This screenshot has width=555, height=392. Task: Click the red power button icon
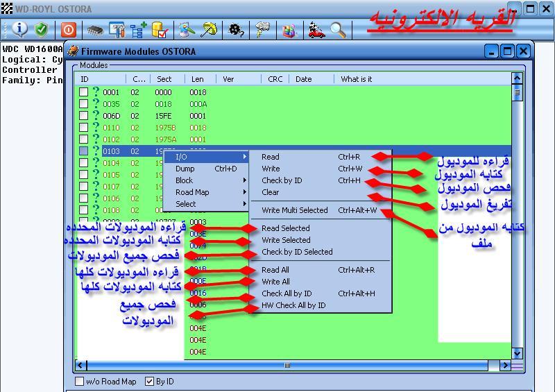click(x=68, y=30)
